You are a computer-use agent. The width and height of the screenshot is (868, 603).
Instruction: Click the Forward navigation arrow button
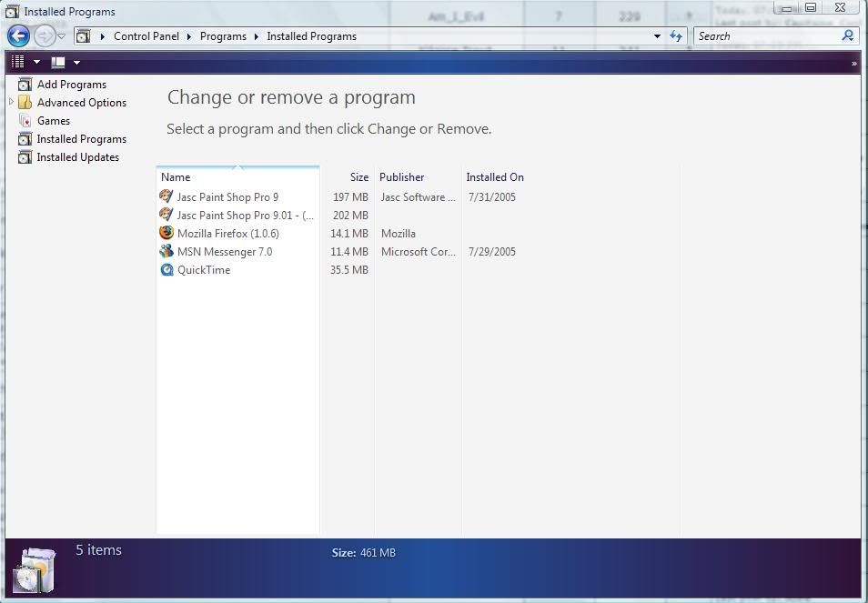44,36
